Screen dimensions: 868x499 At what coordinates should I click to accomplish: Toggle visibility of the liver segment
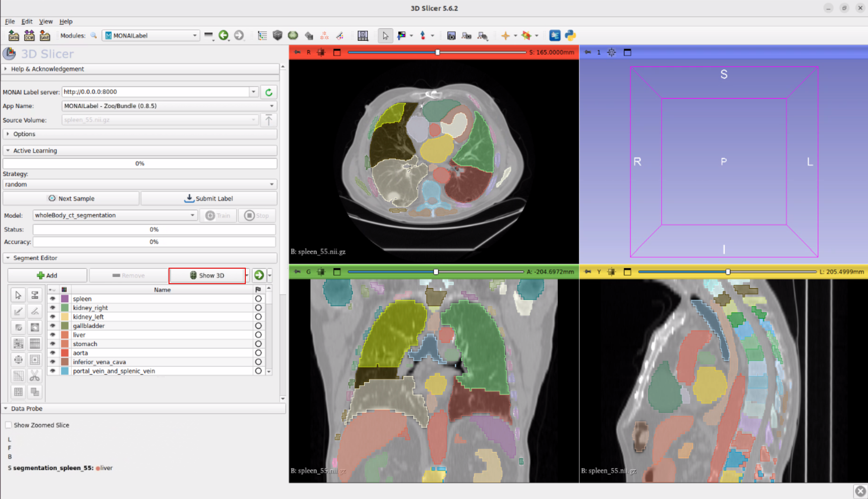point(53,335)
